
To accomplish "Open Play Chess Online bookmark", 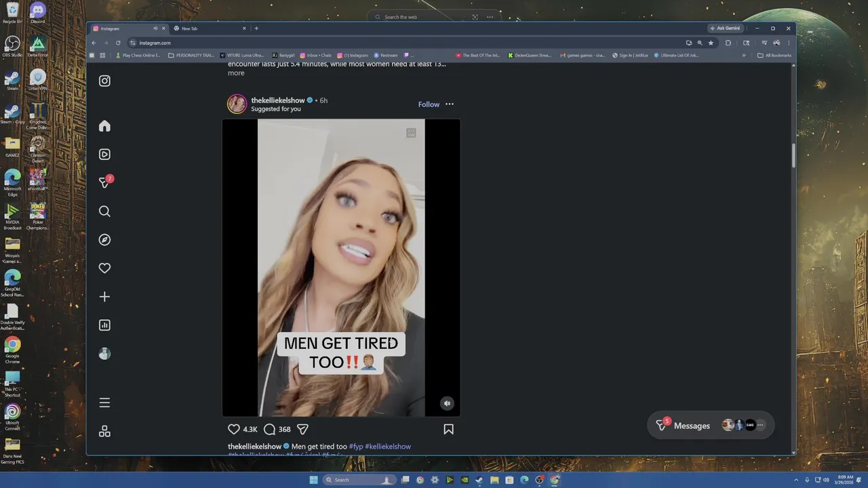I will point(138,56).
